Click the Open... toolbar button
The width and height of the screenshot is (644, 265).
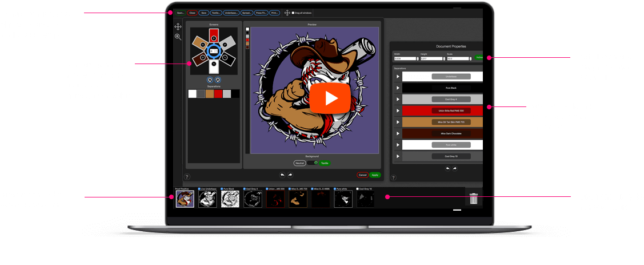click(x=181, y=13)
